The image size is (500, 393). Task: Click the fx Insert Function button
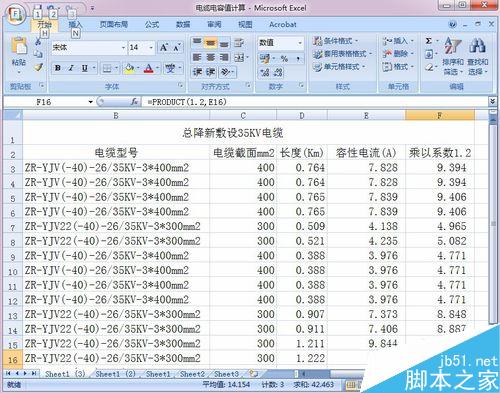pos(134,102)
